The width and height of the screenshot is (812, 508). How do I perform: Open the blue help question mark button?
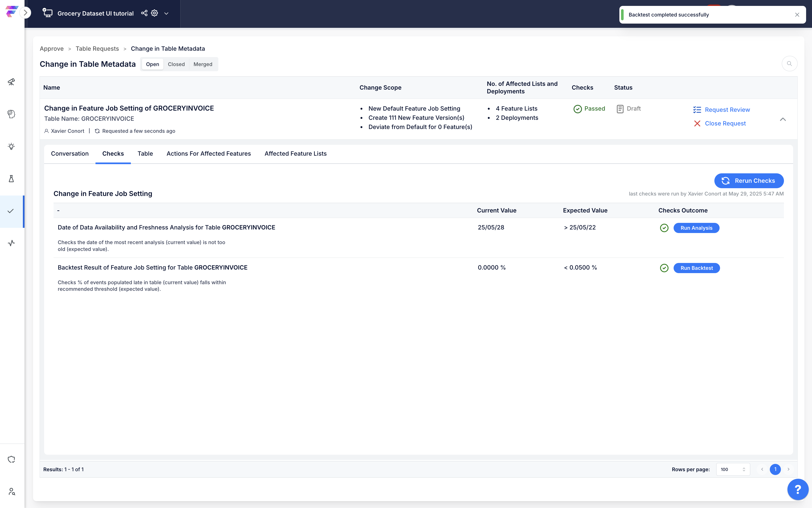click(x=798, y=490)
